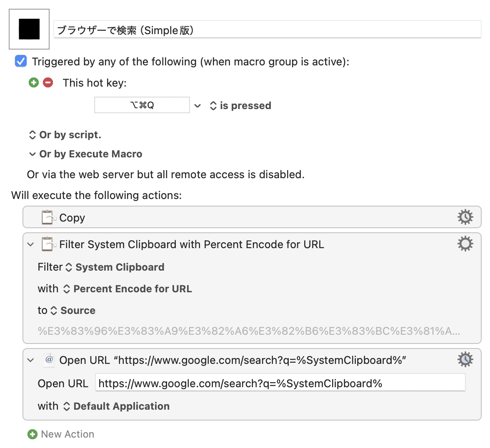Open the gear menu of the Open URL action
Image resolution: width=490 pixels, height=448 pixels.
tap(465, 359)
